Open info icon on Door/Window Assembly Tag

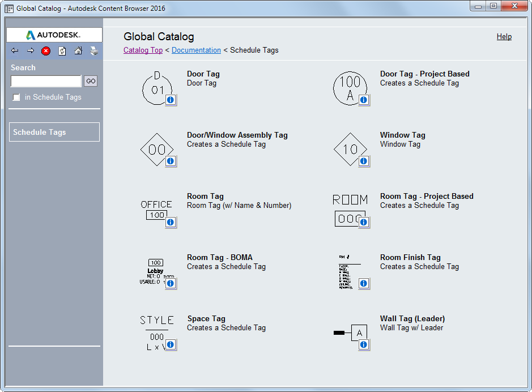tap(171, 161)
